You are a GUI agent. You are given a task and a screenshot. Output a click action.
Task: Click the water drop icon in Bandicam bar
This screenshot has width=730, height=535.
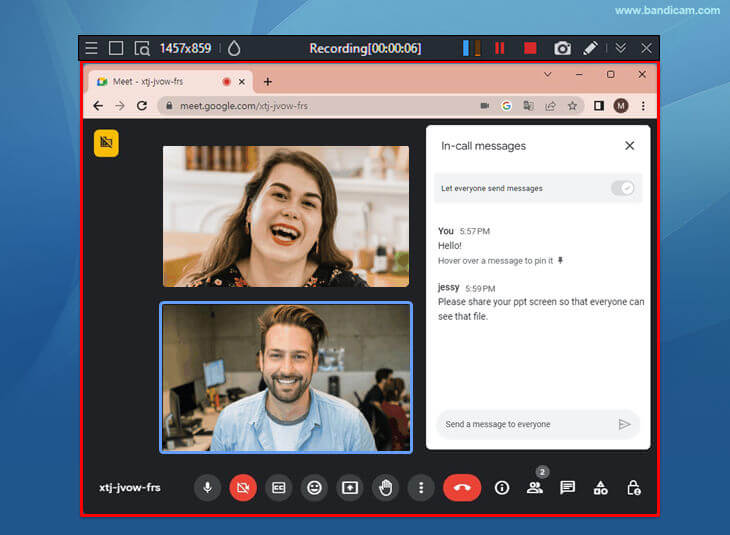click(x=234, y=48)
